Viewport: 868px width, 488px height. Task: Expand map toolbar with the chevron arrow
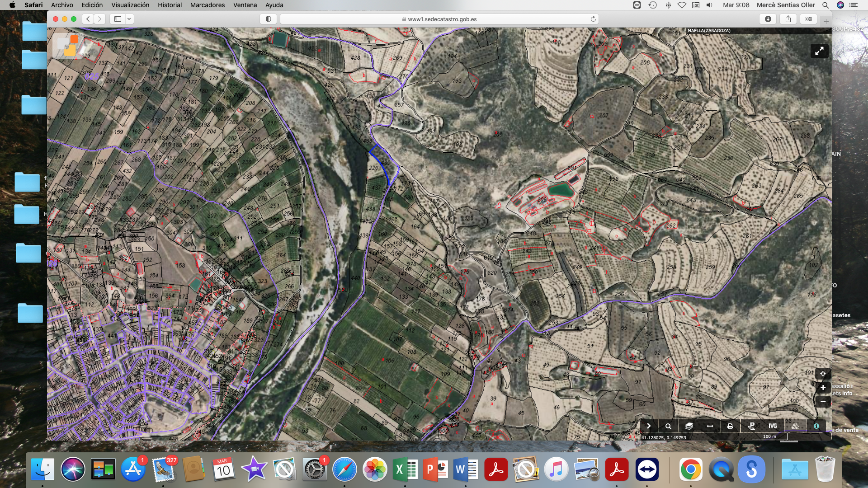[x=649, y=426]
